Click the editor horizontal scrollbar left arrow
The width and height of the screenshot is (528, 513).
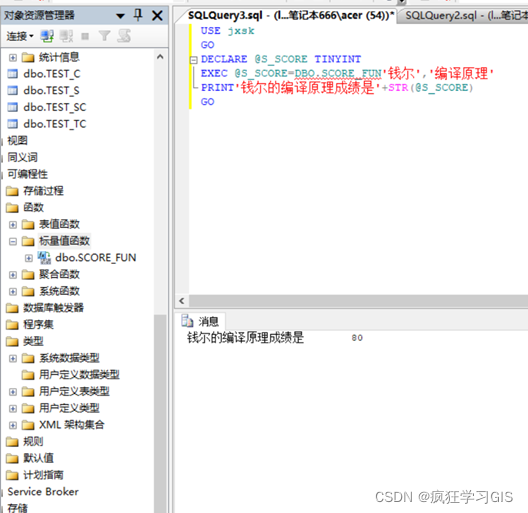click(182, 301)
